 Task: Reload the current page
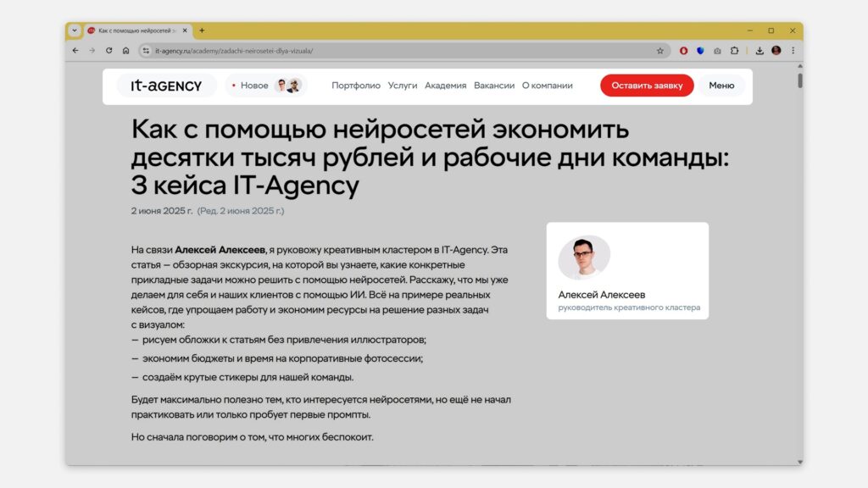tap(109, 50)
